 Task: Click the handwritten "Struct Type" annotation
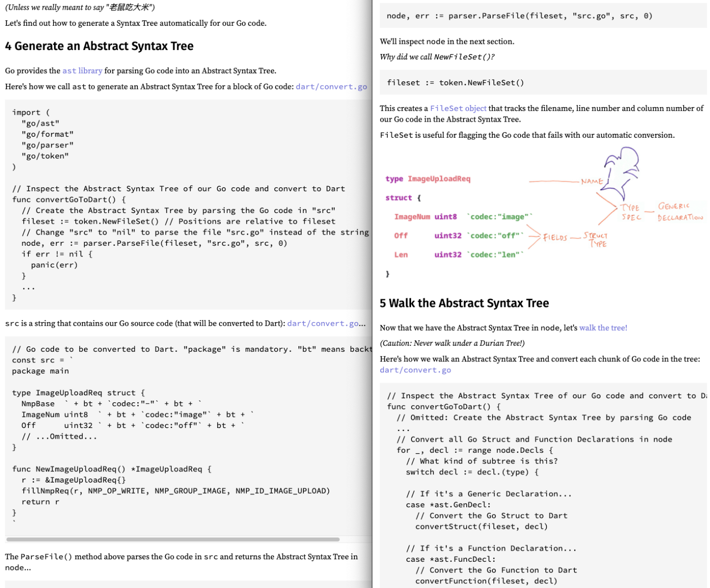(596, 239)
